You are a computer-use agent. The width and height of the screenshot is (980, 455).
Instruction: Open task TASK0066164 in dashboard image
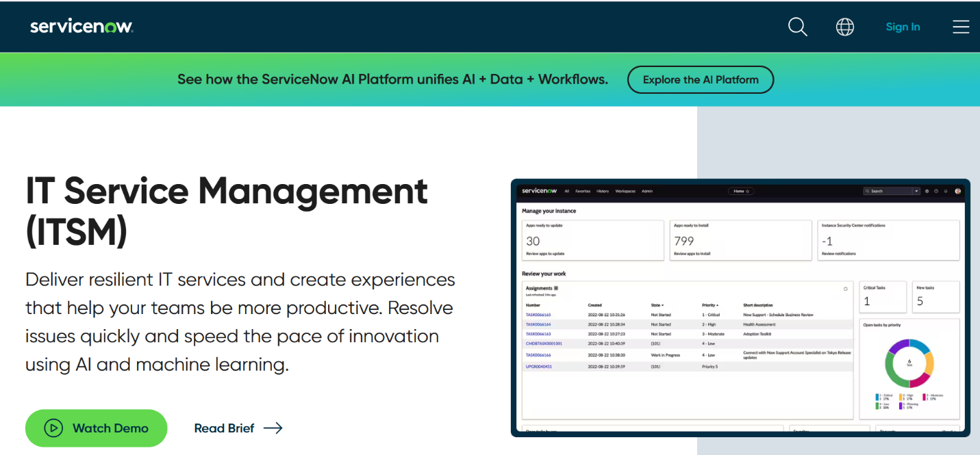tap(538, 324)
